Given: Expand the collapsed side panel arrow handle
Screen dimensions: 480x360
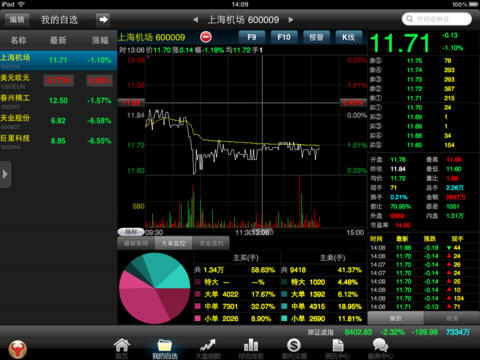Looking at the screenshot, I should 5,174.
